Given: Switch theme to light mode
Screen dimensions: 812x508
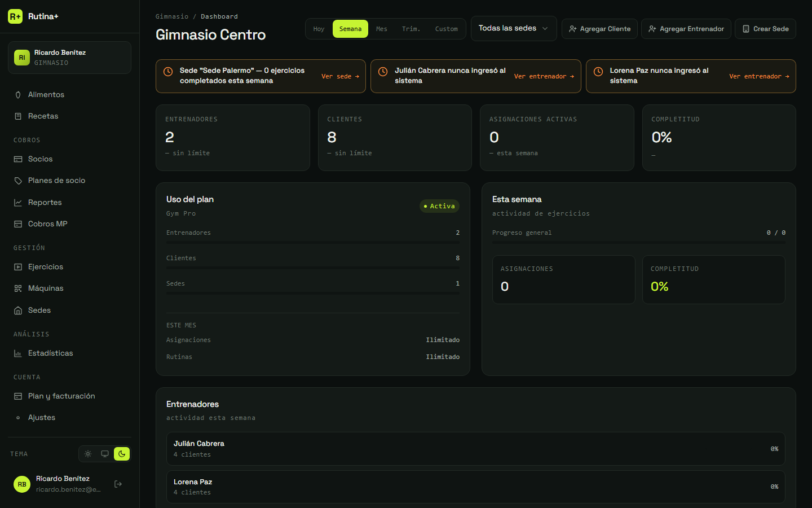Looking at the screenshot, I should click(x=88, y=454).
